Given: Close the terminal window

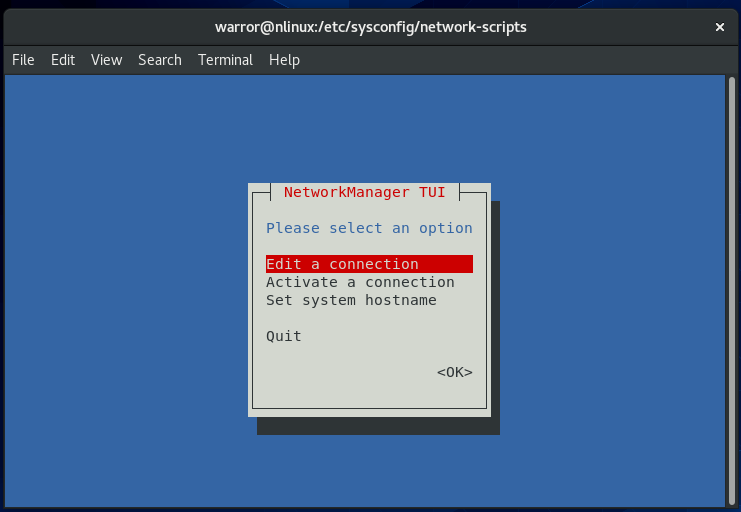Looking at the screenshot, I should [x=720, y=27].
